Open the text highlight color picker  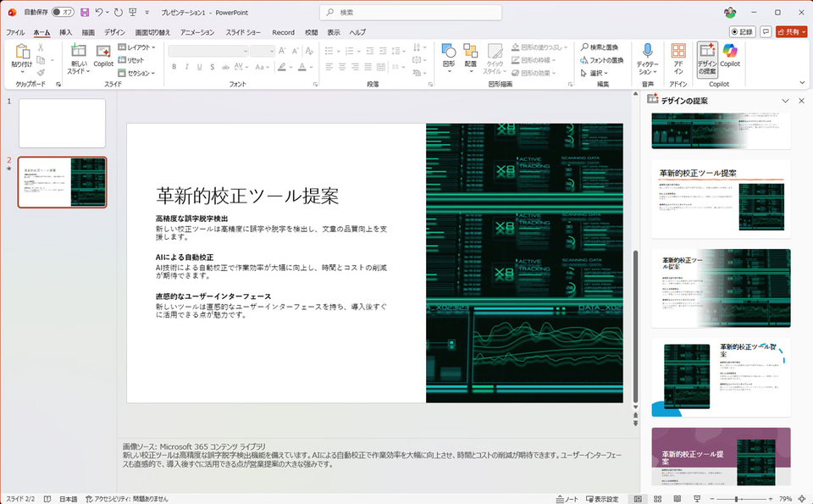point(282,67)
